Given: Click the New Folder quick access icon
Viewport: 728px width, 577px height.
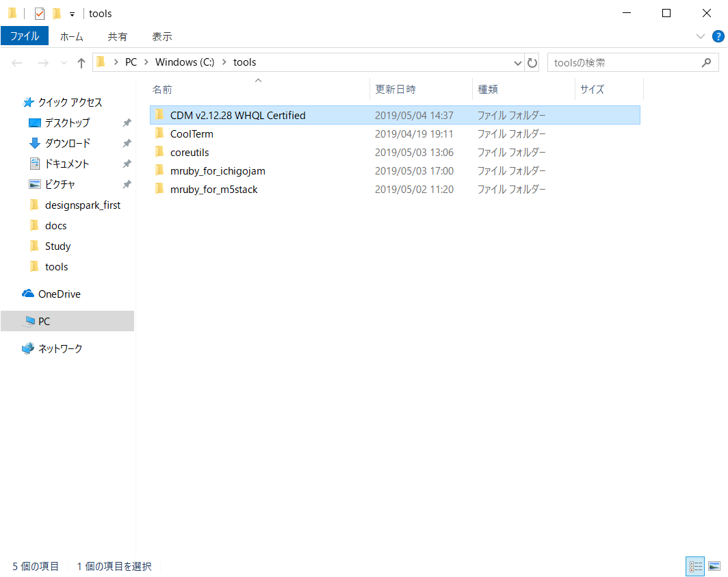Looking at the screenshot, I should tap(57, 14).
